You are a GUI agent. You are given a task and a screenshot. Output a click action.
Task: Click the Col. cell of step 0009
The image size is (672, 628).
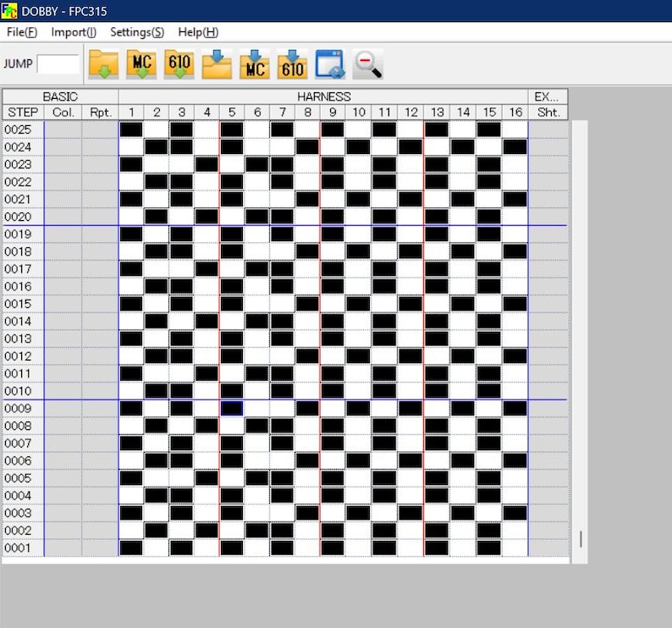pos(63,409)
